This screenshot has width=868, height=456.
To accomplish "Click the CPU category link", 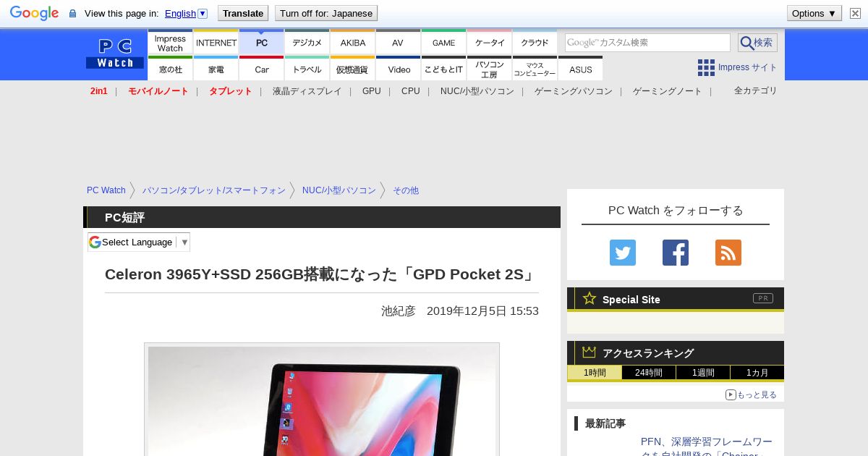I will pos(411,91).
